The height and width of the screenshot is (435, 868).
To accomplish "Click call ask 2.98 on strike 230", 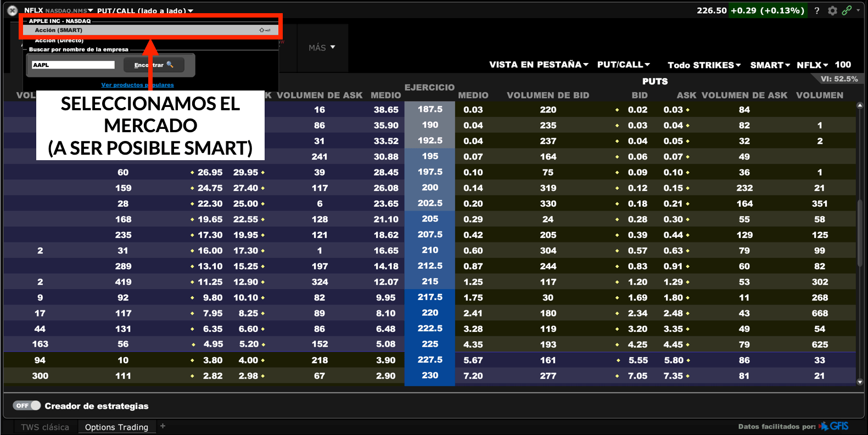I will point(248,376).
